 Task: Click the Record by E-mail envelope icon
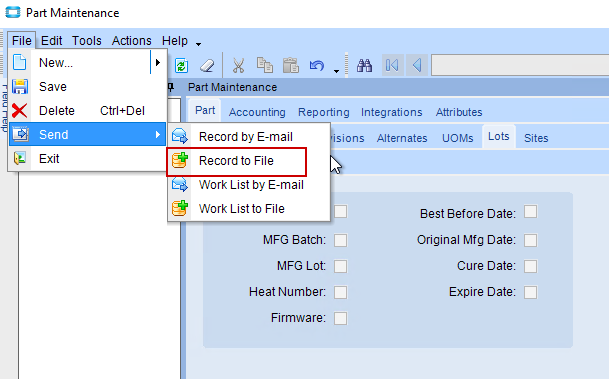click(x=180, y=137)
